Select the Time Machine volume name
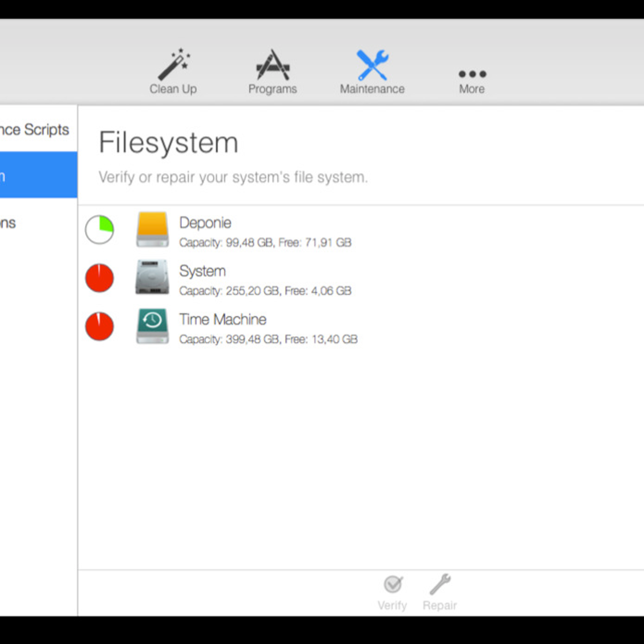This screenshot has width=644, height=644. [223, 319]
